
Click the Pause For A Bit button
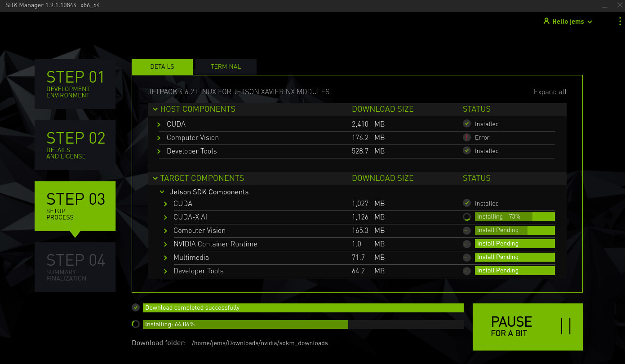(x=527, y=327)
